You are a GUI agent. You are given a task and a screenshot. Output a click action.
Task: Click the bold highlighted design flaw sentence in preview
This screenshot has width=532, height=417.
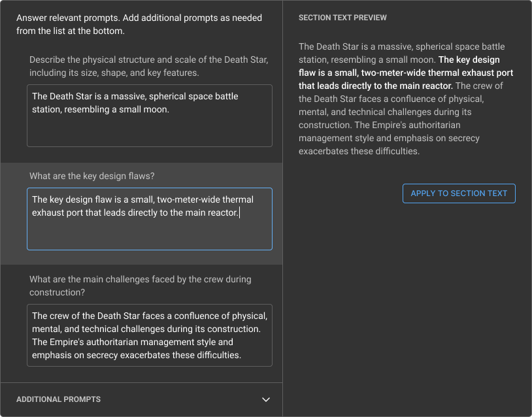(405, 73)
